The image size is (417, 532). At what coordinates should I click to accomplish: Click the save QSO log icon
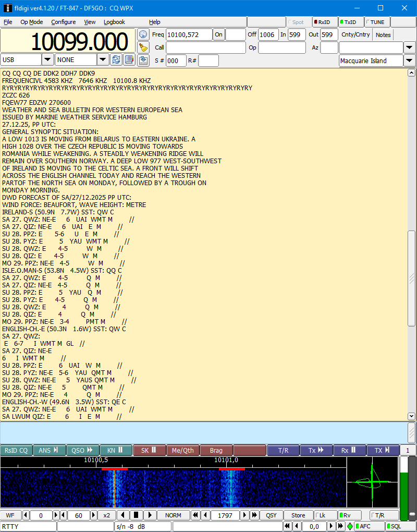tap(143, 61)
